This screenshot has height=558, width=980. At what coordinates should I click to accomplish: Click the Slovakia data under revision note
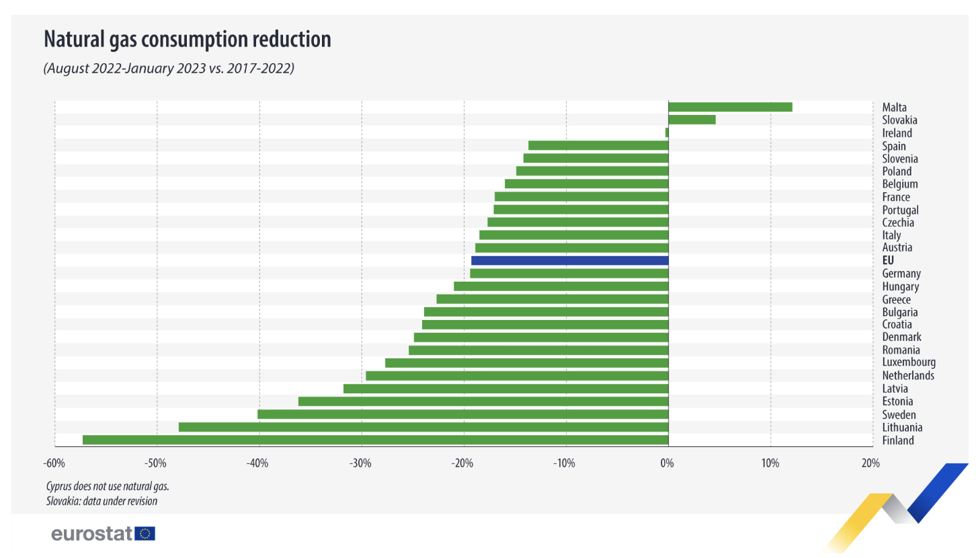pos(101,501)
